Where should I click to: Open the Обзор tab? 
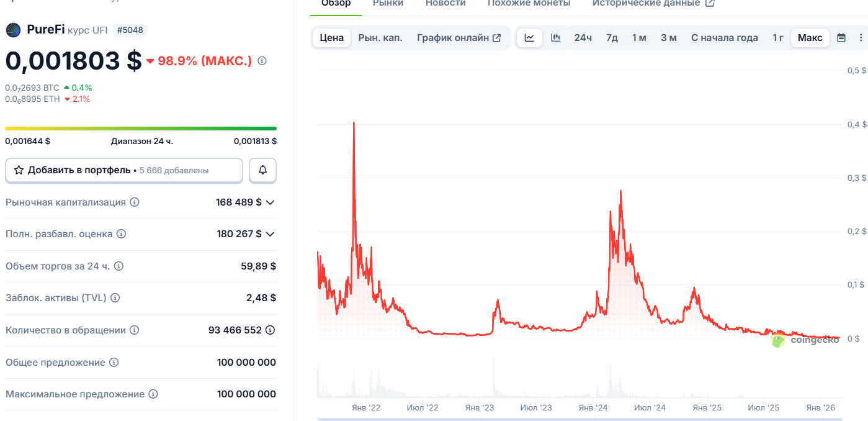click(x=336, y=4)
